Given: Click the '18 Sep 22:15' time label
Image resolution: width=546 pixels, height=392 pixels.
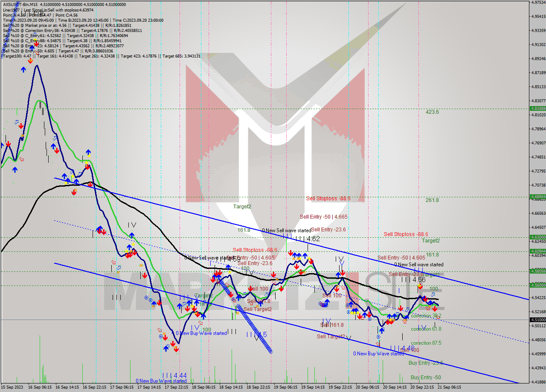Looking at the screenshot, I should point(258,387).
